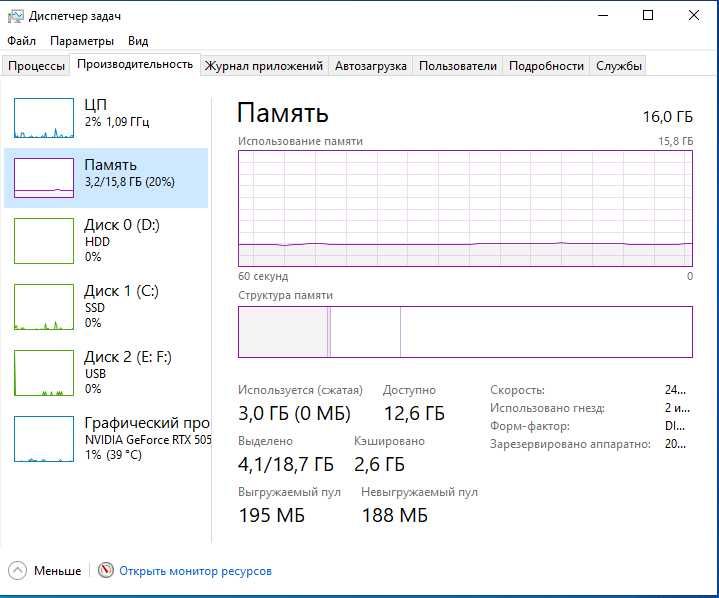
Task: Click the in-use segment of memory structure
Action: tap(283, 332)
